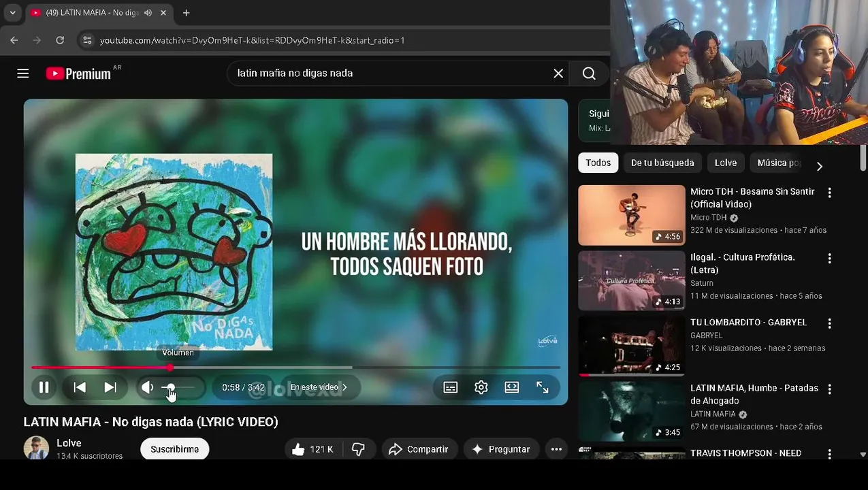Open the YouTube hamburger guide menu
The width and height of the screenshot is (868, 490).
(23, 73)
